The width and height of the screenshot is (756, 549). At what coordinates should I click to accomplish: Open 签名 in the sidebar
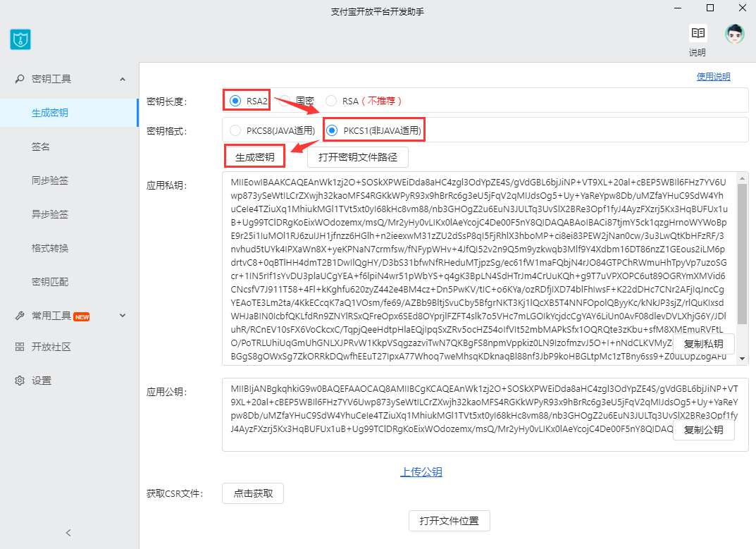click(x=69, y=147)
